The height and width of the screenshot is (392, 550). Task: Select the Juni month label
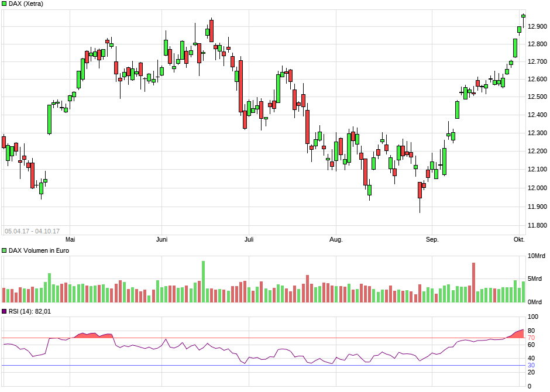coord(163,240)
